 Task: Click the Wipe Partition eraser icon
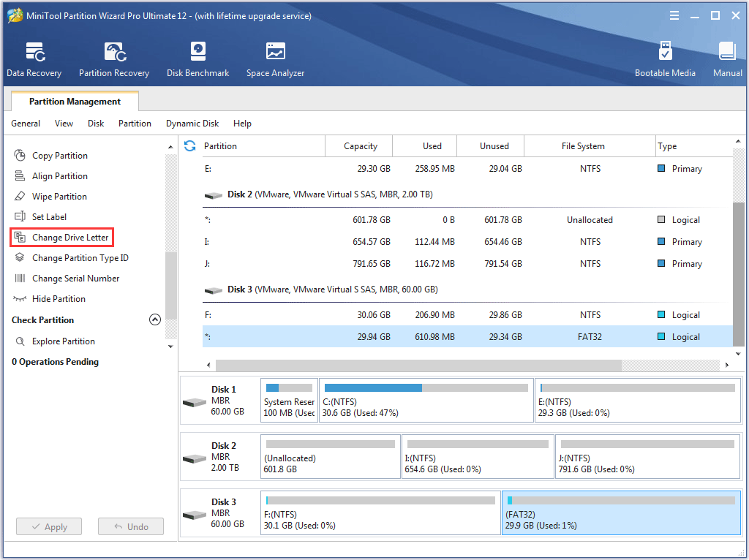20,196
